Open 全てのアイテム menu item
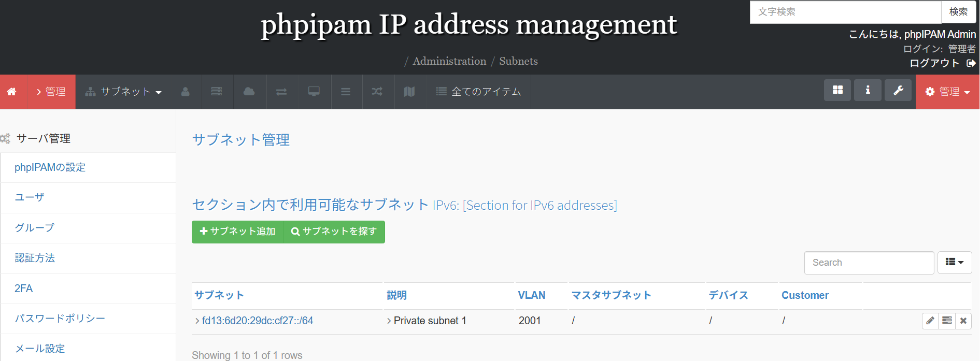Viewport: 980px width, 361px height. pyautogui.click(x=479, y=92)
